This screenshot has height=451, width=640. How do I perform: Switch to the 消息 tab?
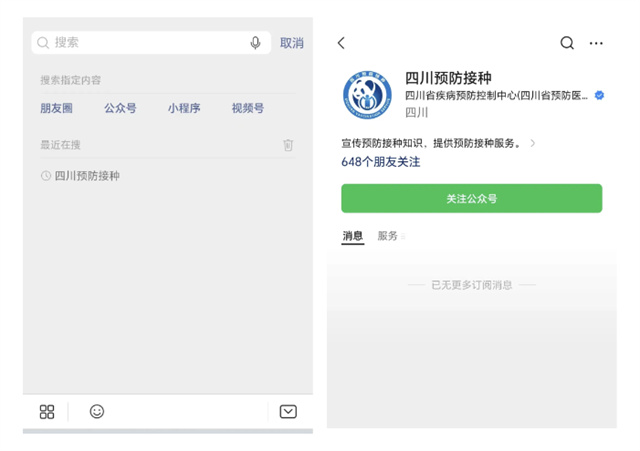click(353, 236)
